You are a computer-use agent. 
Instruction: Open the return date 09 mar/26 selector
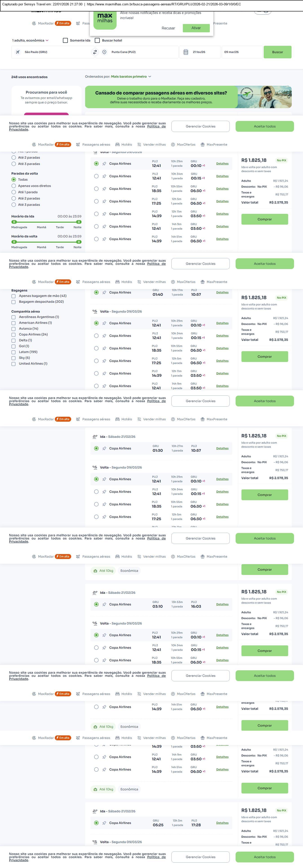pos(242,52)
